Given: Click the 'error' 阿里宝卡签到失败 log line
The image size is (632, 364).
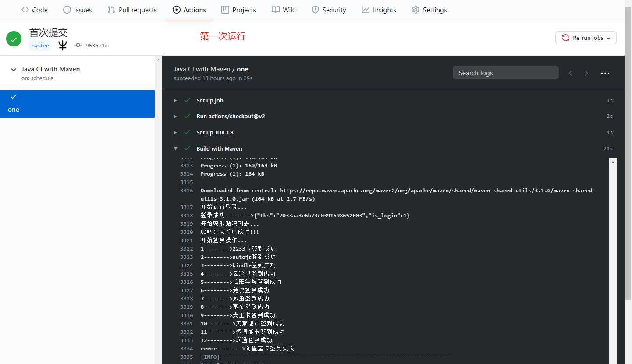Looking at the screenshot, I should pos(247,349).
